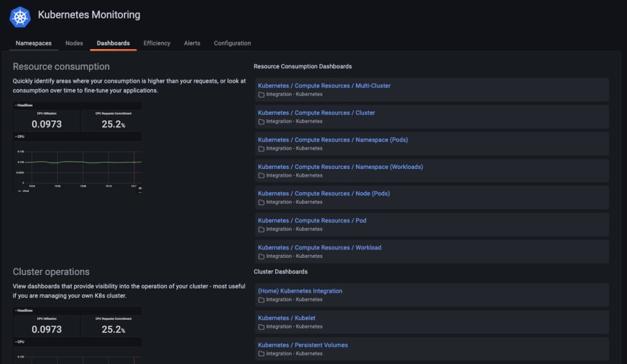Go to the Efficiency tab
Screen dimensions: 627x364
[x=157, y=43]
